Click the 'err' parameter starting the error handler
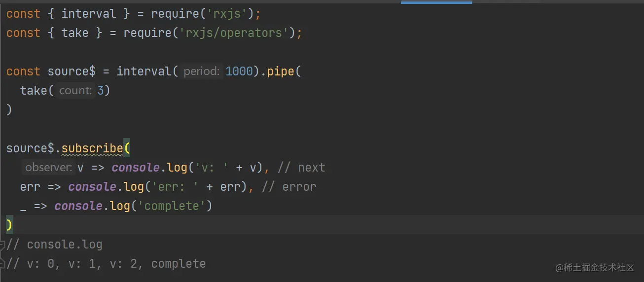 30,187
